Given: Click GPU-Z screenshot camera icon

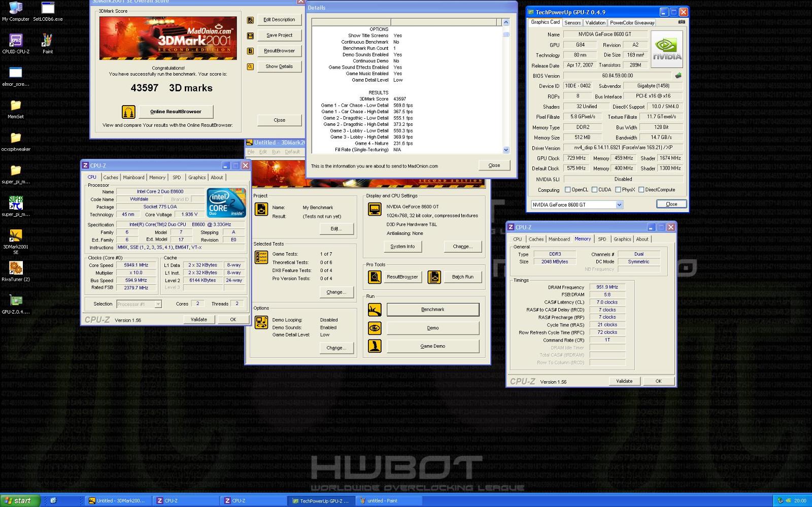Looking at the screenshot, I should click(x=682, y=22).
